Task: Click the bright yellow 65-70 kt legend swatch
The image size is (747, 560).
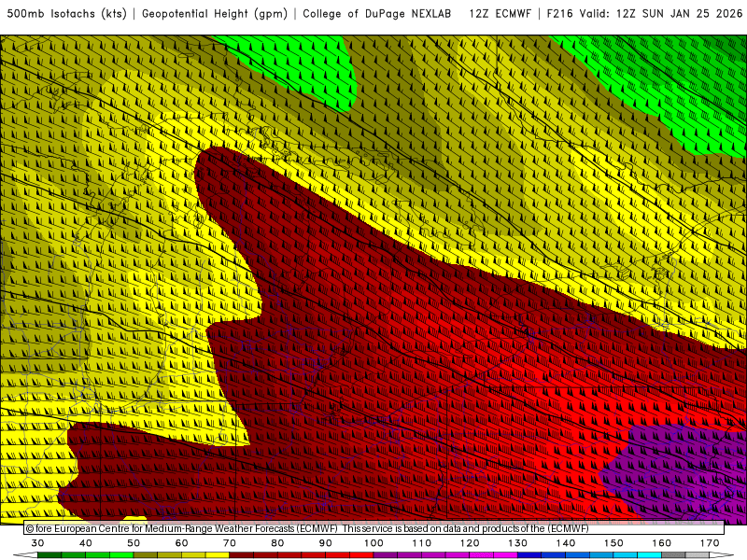Action: coord(218,556)
